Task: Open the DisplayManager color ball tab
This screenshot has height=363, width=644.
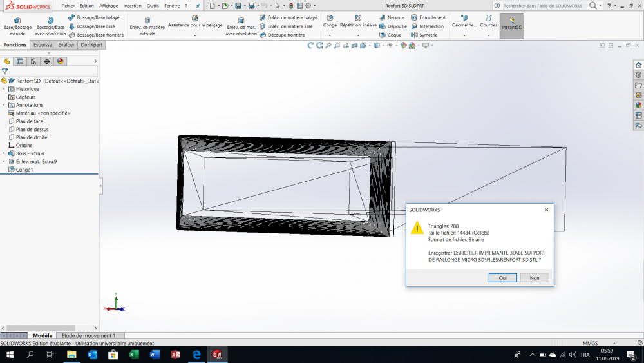Action: [61, 61]
